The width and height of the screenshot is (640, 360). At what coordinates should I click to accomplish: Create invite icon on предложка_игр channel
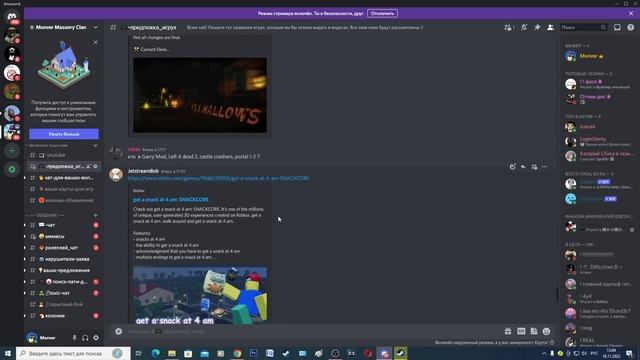coord(88,166)
